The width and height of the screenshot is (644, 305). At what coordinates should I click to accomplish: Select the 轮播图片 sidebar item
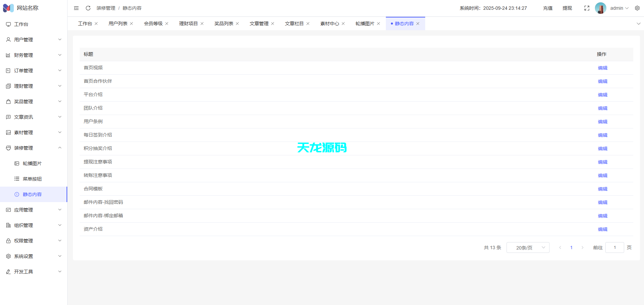pos(32,163)
